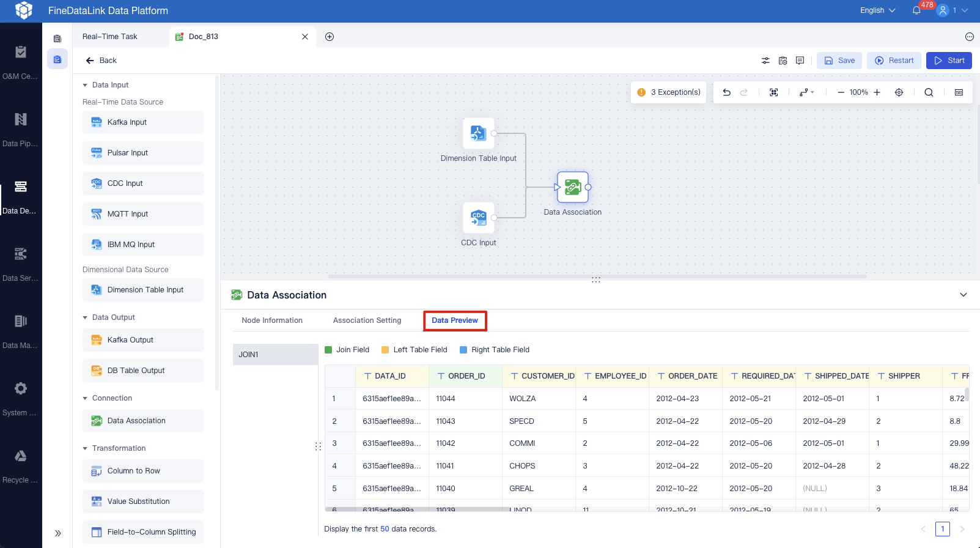
Task: Open the connection line style dropdown
Action: [x=807, y=92]
